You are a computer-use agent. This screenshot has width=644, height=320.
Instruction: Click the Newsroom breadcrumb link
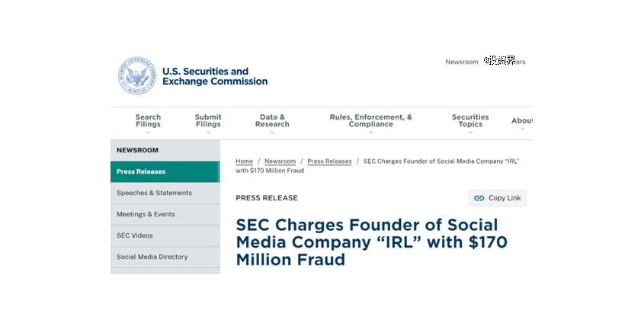(280, 162)
